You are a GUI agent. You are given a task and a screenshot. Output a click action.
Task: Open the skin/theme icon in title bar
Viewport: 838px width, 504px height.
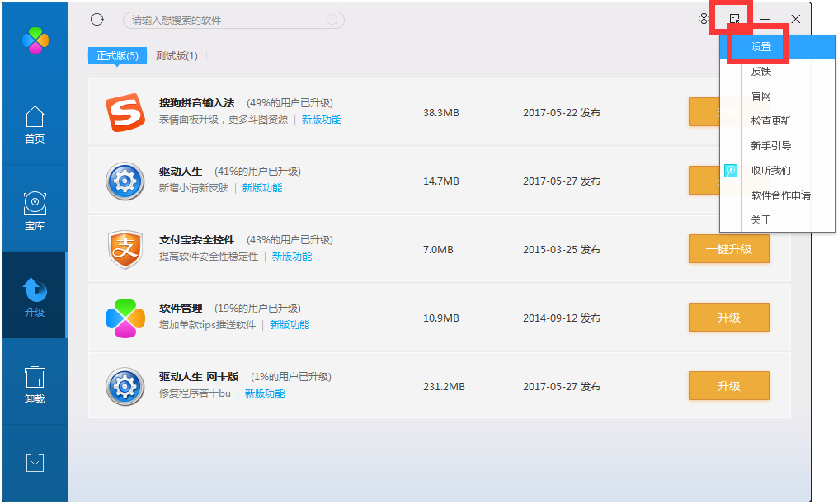point(704,18)
